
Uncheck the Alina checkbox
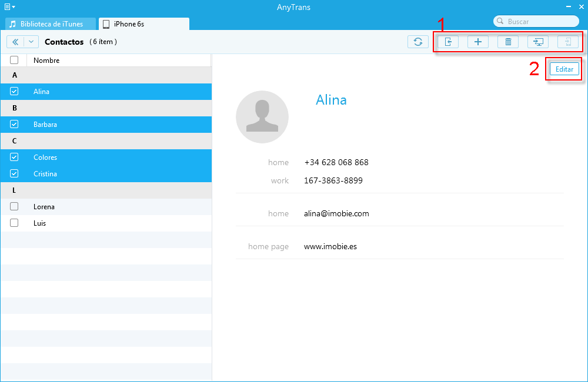pyautogui.click(x=14, y=91)
